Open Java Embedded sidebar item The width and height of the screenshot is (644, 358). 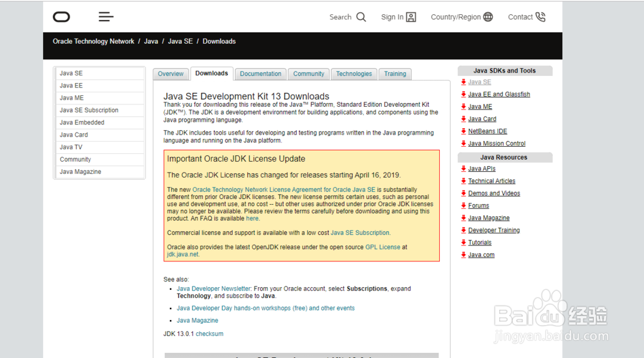[x=99, y=122]
